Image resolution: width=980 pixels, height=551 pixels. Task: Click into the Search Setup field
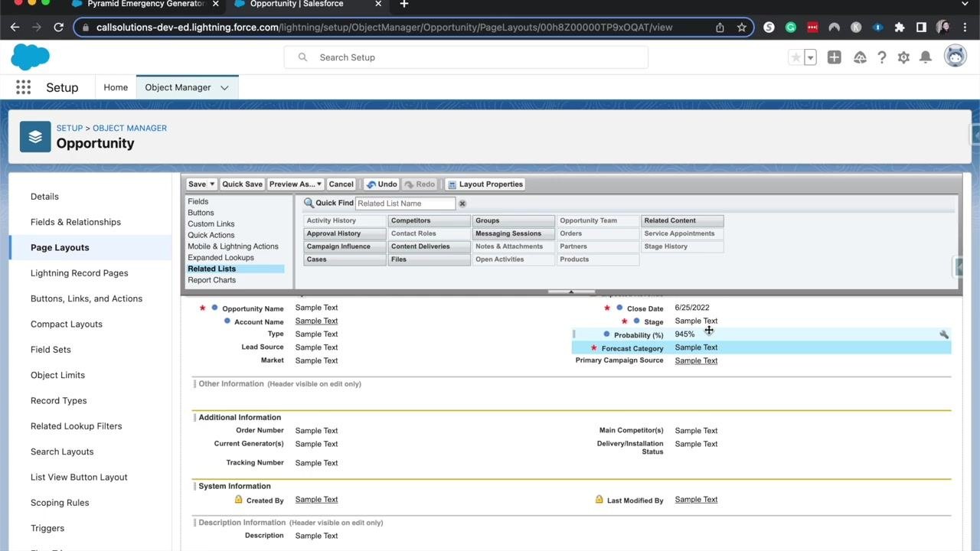[x=465, y=57]
